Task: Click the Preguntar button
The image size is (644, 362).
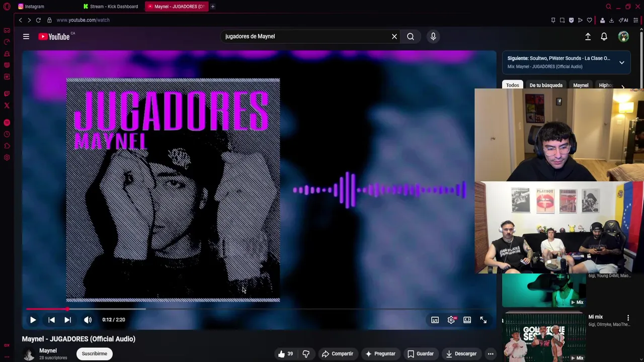Action: 380,354
